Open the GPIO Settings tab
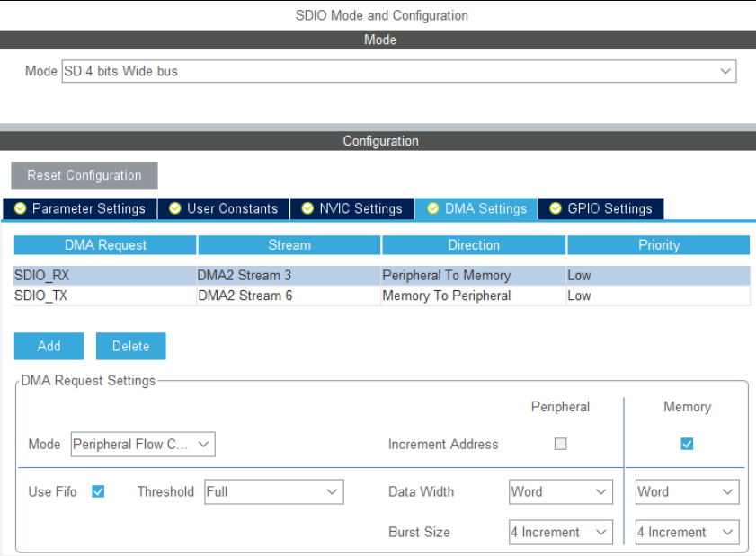 tap(600, 208)
